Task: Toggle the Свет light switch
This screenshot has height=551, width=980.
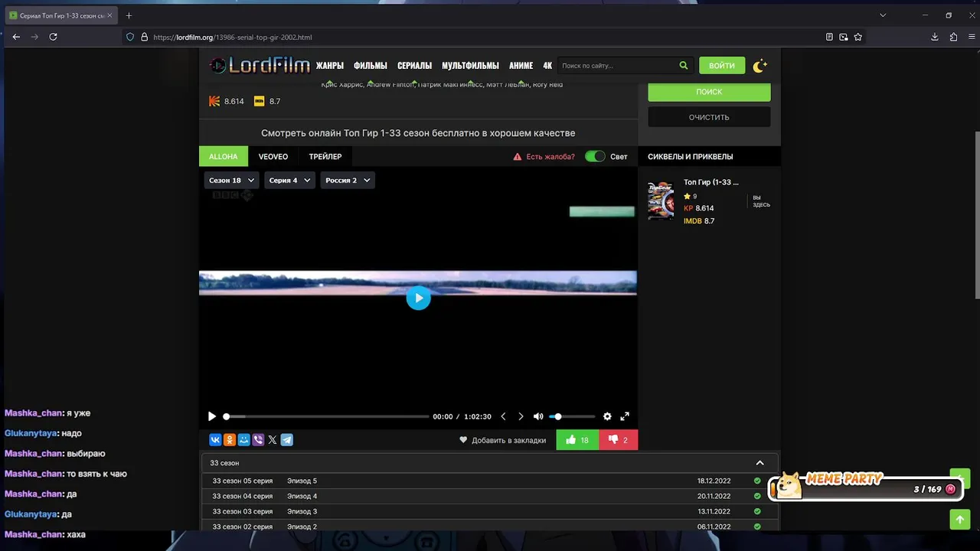Action: pyautogui.click(x=595, y=156)
